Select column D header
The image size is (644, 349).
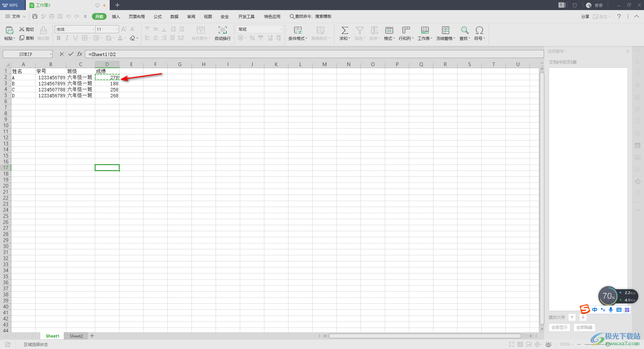pos(107,64)
